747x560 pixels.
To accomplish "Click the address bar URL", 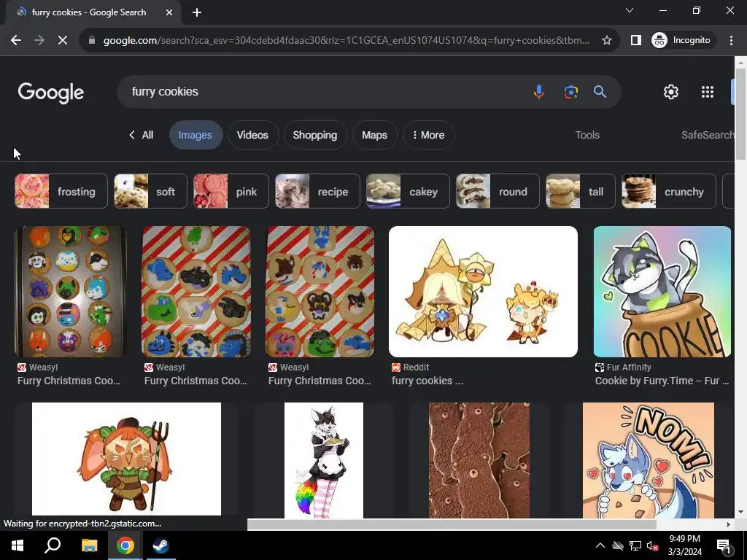I will click(347, 40).
